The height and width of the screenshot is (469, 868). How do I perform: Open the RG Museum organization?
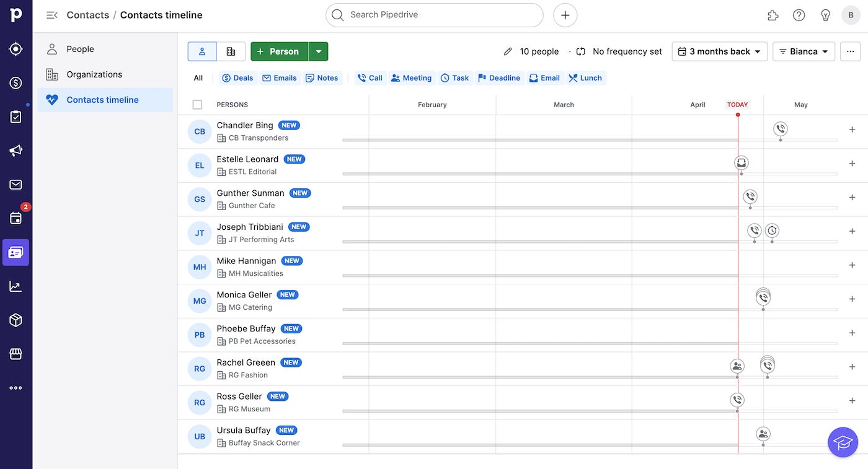point(249,409)
